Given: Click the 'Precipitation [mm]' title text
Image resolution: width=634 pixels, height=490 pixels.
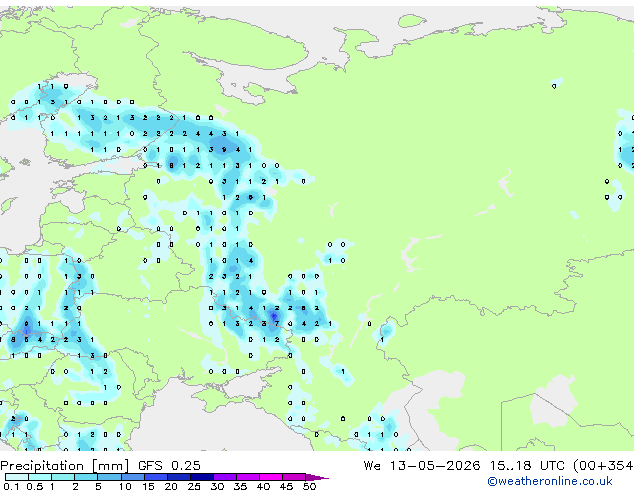Looking at the screenshot, I should point(65,466).
